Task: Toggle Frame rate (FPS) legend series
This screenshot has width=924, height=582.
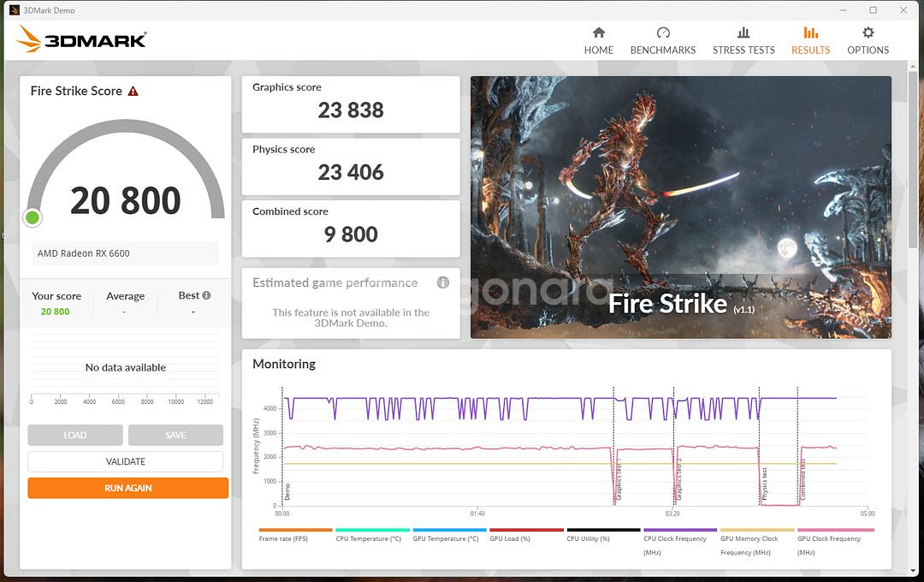Action: (283, 538)
